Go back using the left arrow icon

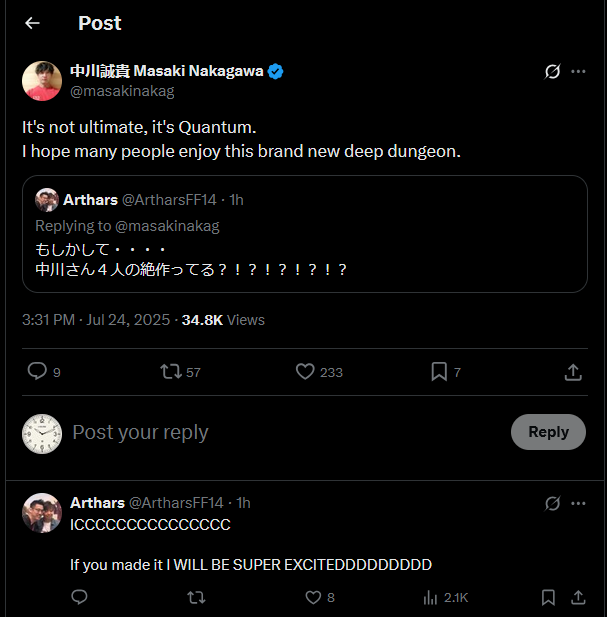click(x=32, y=23)
